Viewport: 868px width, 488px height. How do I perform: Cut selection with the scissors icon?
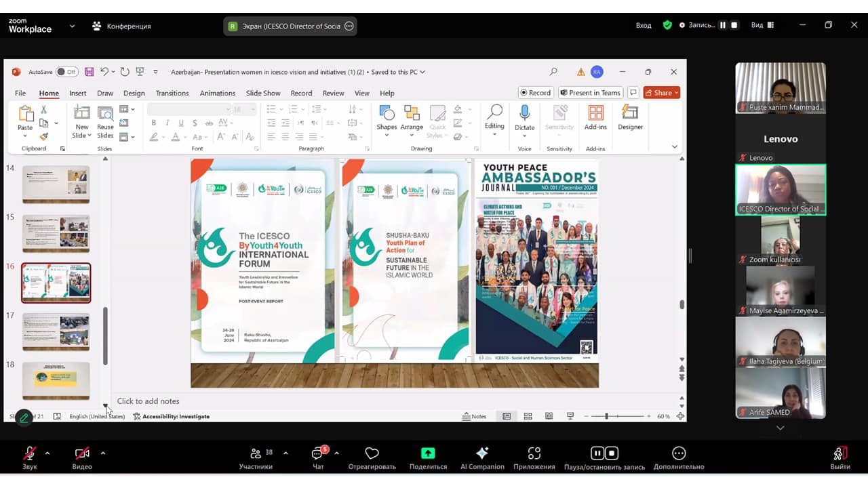[x=43, y=109]
